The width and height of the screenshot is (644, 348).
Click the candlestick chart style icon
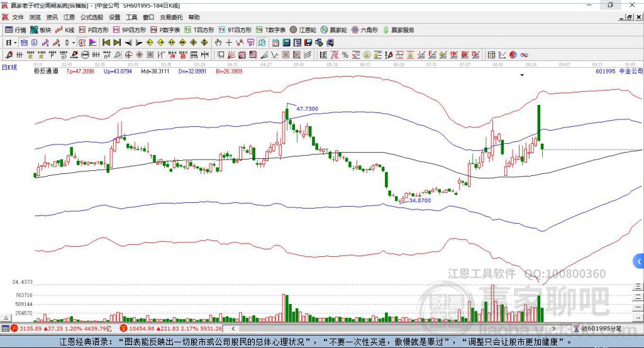coord(67,43)
